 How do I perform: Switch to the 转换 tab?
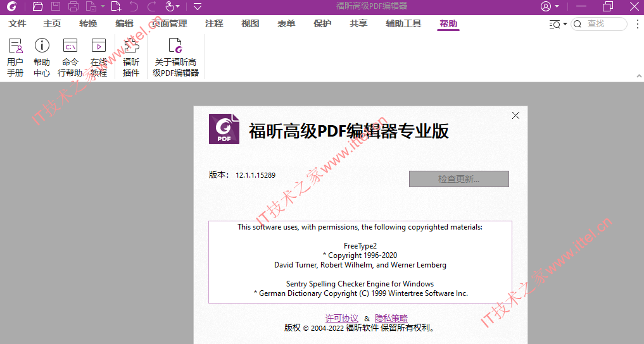coord(88,24)
